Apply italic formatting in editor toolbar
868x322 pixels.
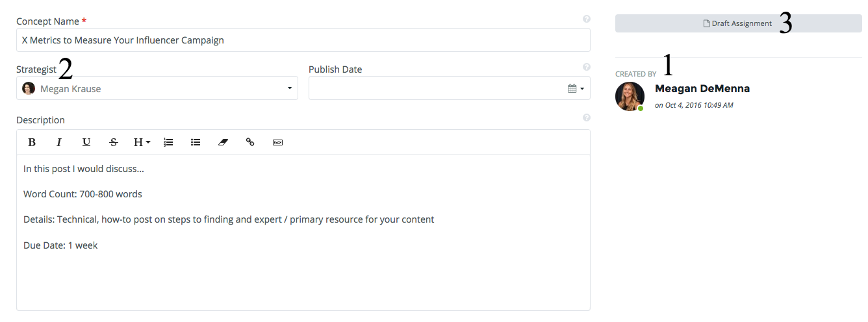tap(58, 142)
